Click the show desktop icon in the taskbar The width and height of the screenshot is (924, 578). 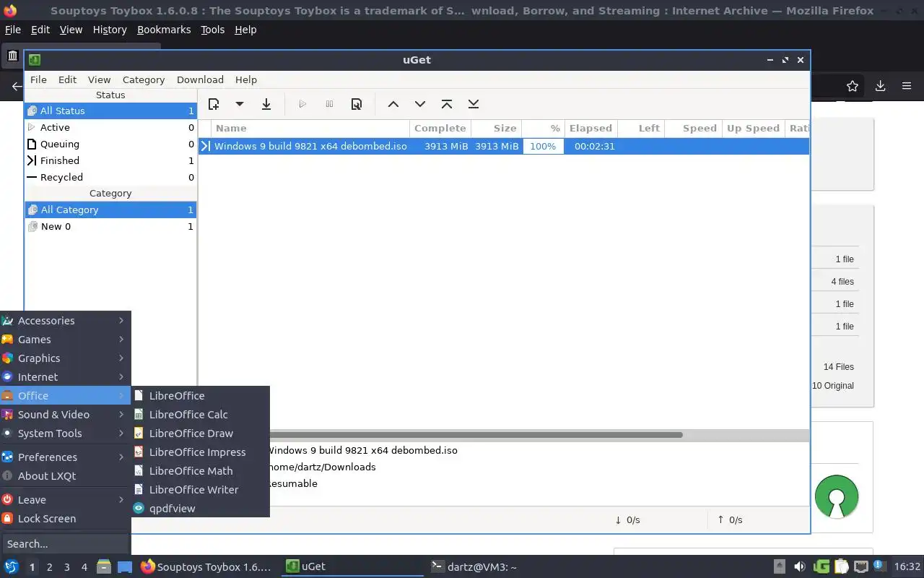point(125,566)
